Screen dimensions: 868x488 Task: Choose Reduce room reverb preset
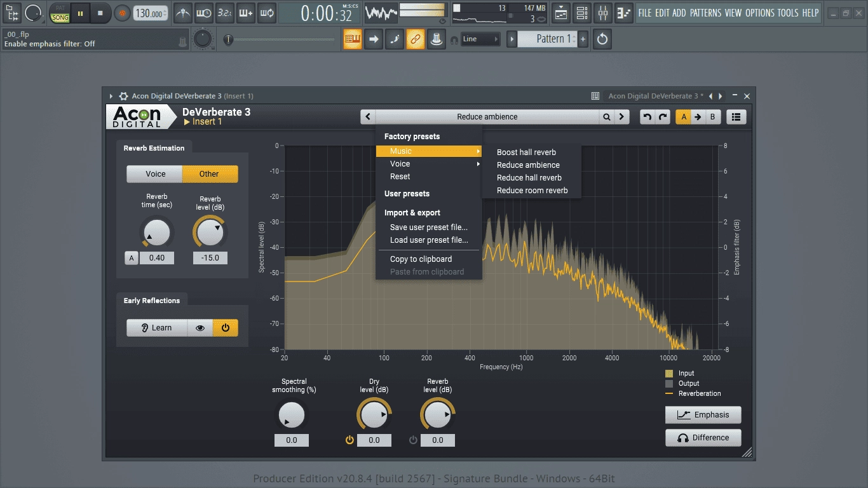532,191
